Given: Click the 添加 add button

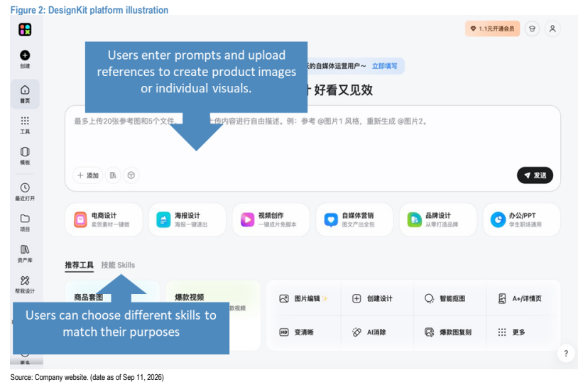Looking at the screenshot, I should point(88,175).
